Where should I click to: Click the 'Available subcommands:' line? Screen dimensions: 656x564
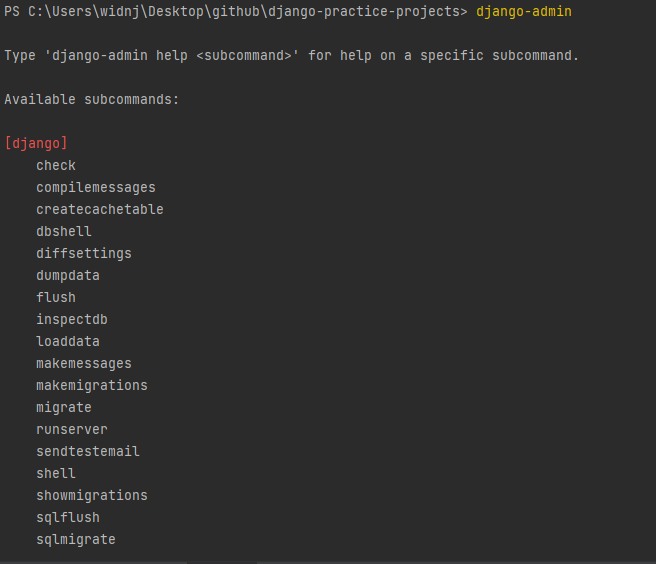click(92, 100)
